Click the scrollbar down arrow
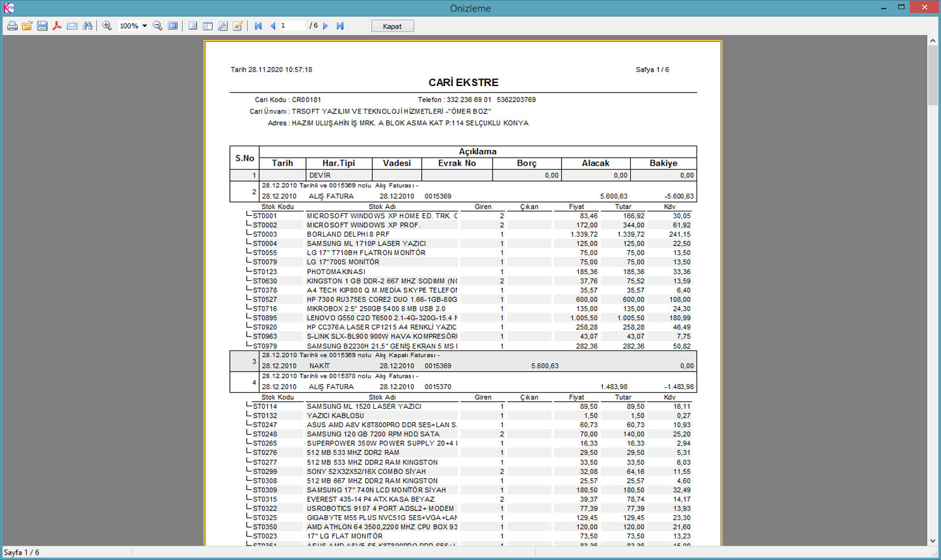The image size is (941, 560). pyautogui.click(x=933, y=540)
